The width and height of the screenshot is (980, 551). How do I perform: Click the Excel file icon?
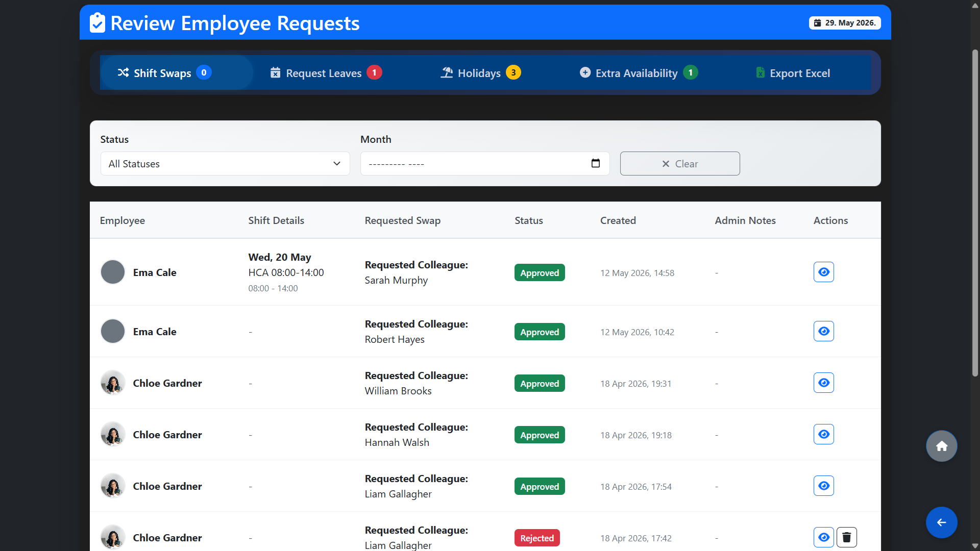pos(761,72)
